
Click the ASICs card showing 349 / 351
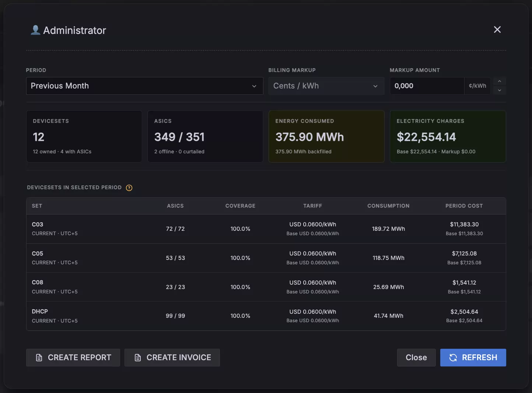(x=205, y=136)
